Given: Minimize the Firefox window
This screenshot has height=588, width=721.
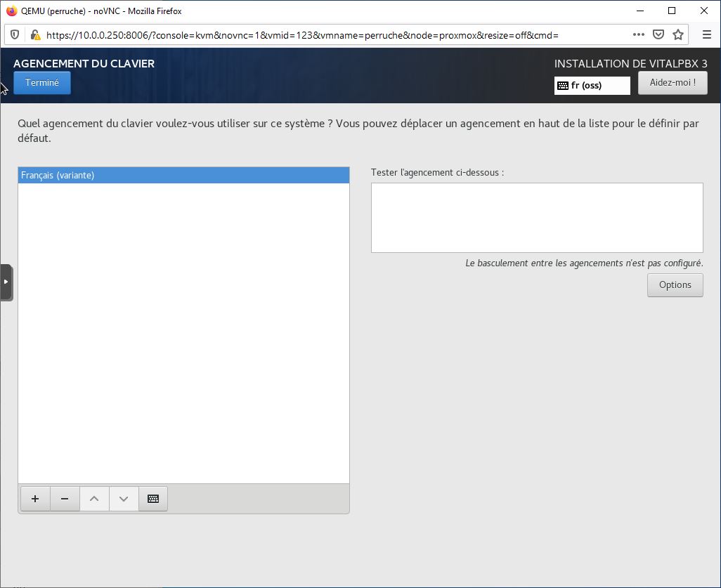Looking at the screenshot, I should pos(640,11).
